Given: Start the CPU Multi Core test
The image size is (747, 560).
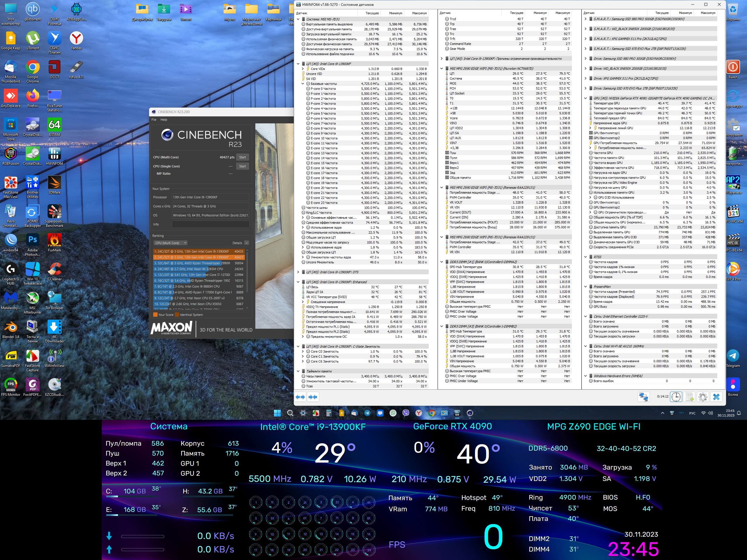Looking at the screenshot, I should [242, 157].
